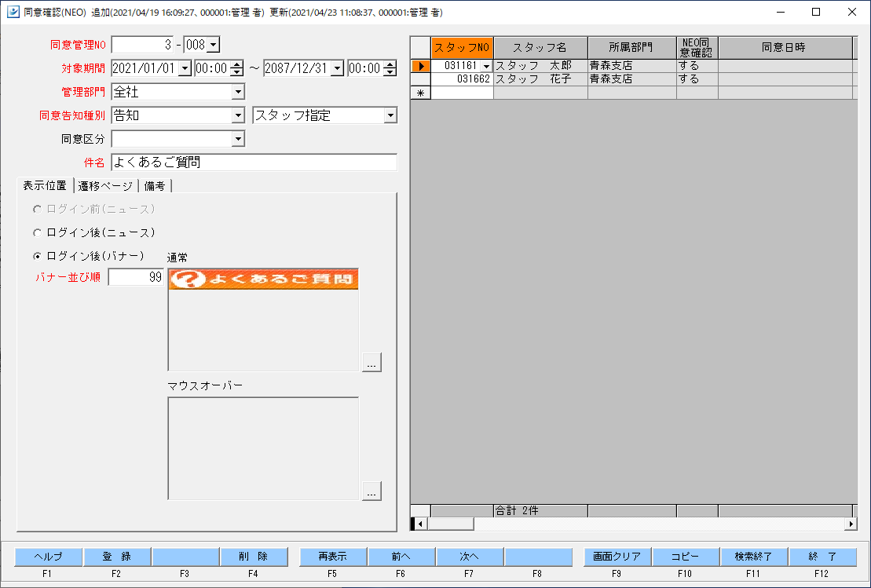Switch to the 備考 tab
The height and width of the screenshot is (588, 871).
point(155,186)
